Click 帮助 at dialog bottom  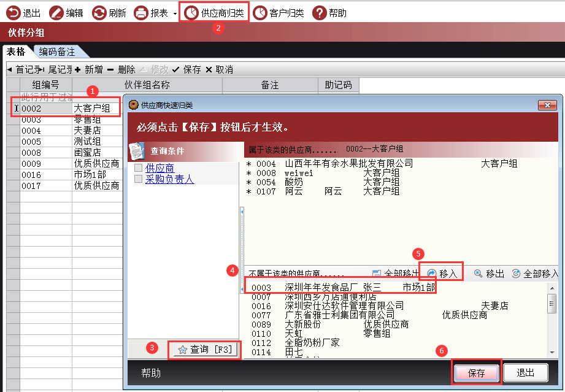[x=151, y=373]
